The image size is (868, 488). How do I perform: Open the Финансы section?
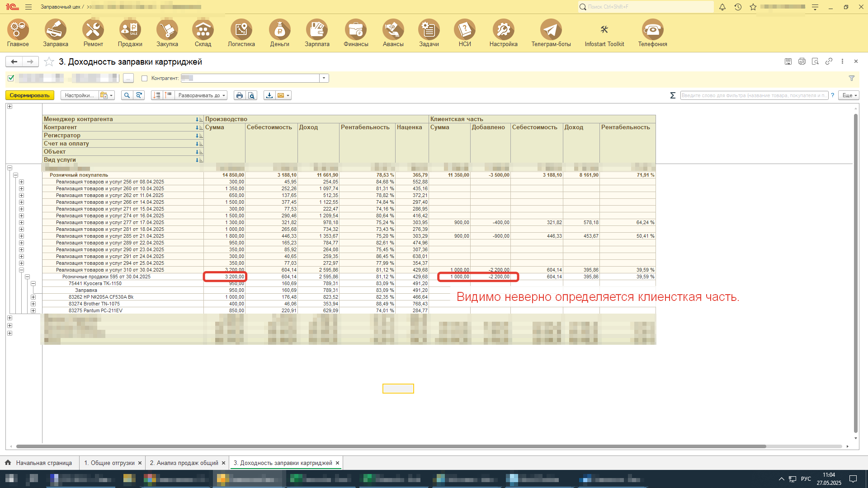tap(356, 33)
